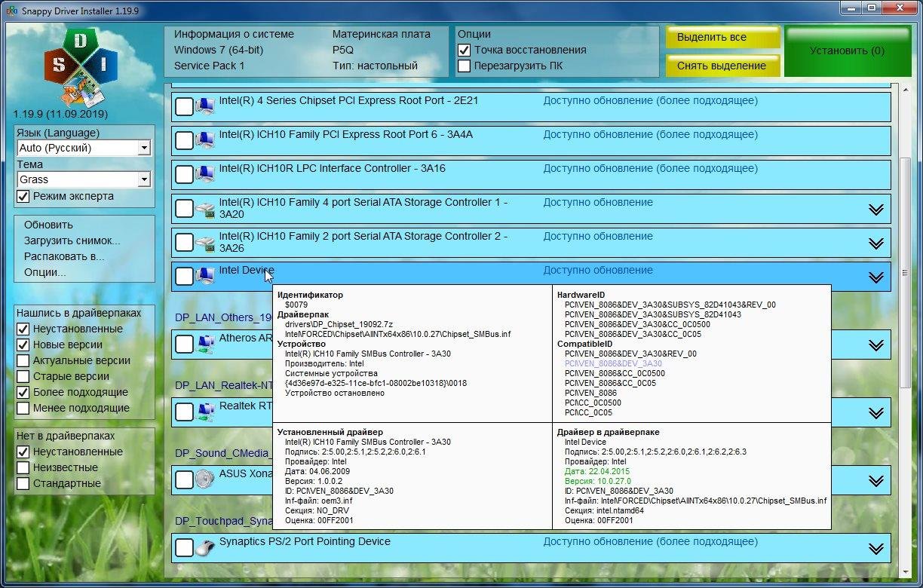Click the chipset icon for ICH10R LPC Interface Controller
923x588 pixels.
point(204,175)
